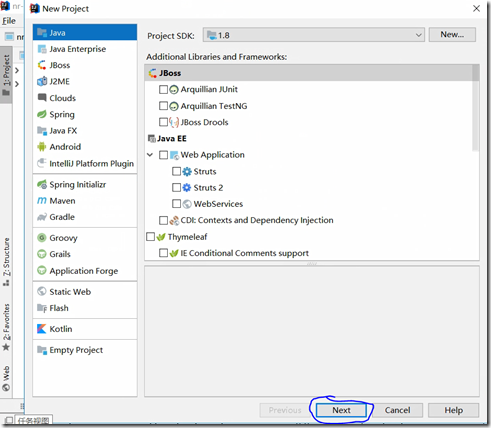The height and width of the screenshot is (428, 491).
Task: Select the Spring leaf icon
Action: [42, 114]
